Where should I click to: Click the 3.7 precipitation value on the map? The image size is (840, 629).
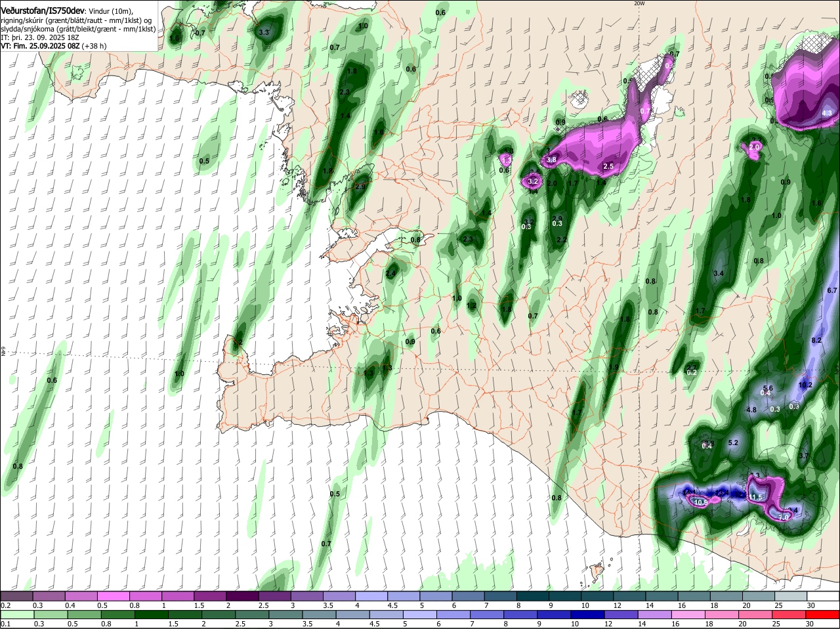pos(804,455)
